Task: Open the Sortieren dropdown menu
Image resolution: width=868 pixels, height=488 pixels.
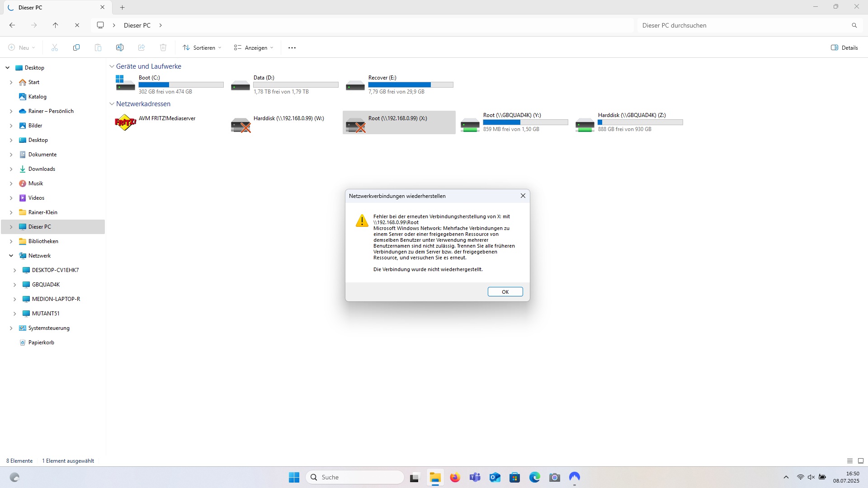Action: (202, 48)
